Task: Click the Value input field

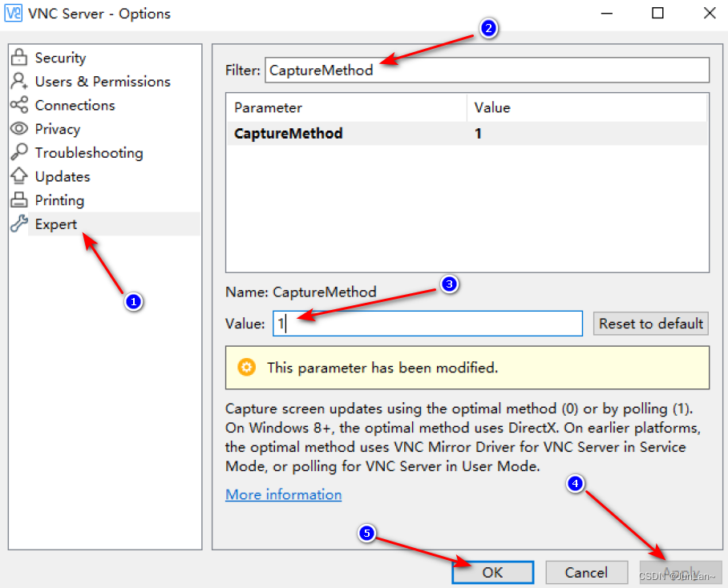Action: (x=427, y=323)
